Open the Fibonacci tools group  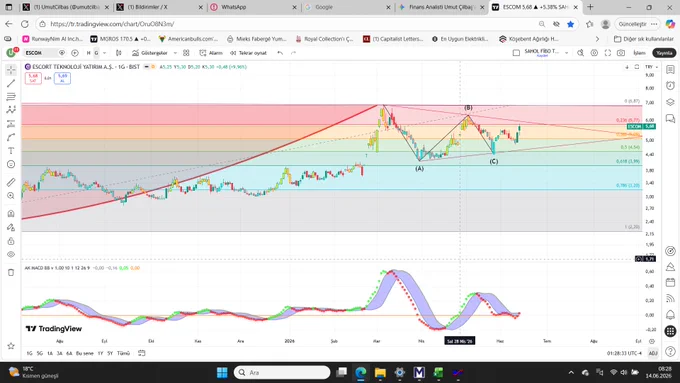(11, 97)
